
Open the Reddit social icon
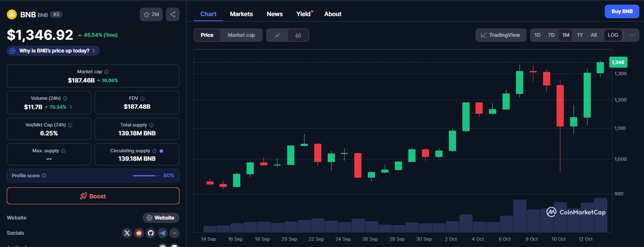[x=139, y=233]
